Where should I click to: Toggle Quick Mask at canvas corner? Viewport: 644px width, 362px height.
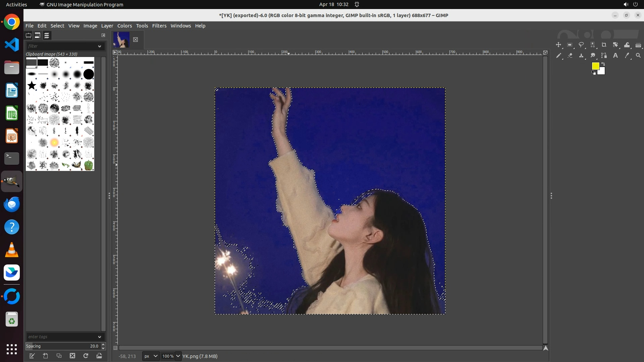pyautogui.click(x=115, y=348)
